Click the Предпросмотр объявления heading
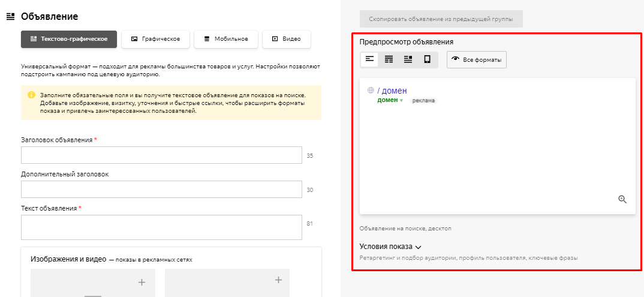The image size is (644, 297). (406, 42)
